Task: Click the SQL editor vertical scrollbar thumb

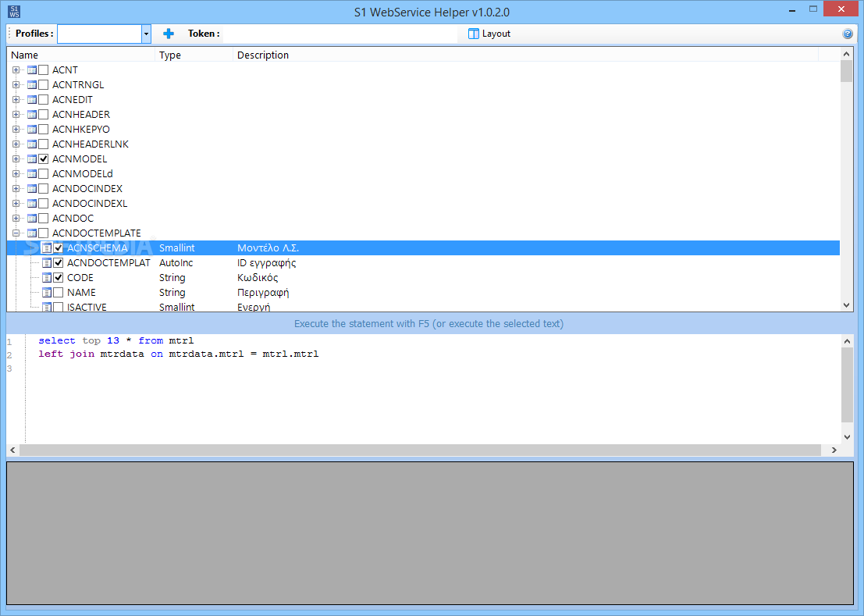Action: [x=847, y=385]
